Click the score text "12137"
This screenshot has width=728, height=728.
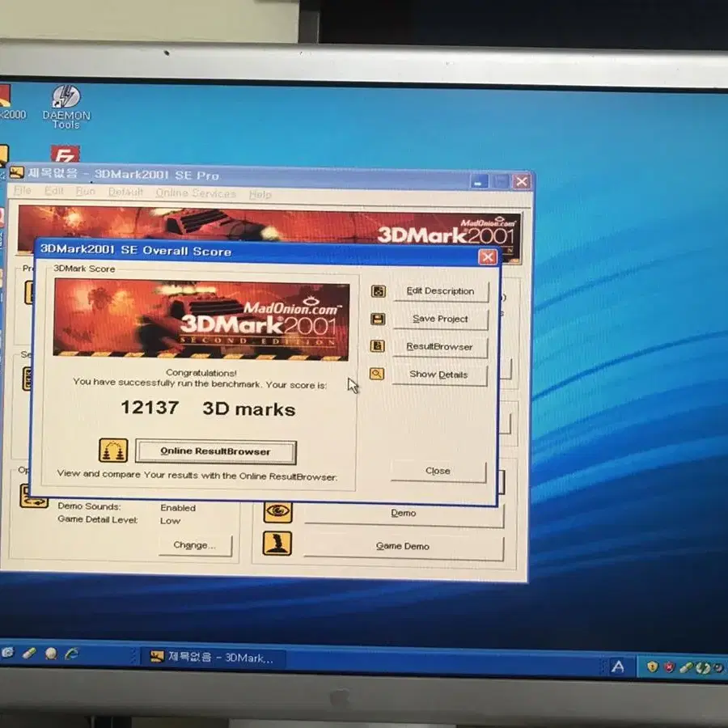(x=150, y=408)
